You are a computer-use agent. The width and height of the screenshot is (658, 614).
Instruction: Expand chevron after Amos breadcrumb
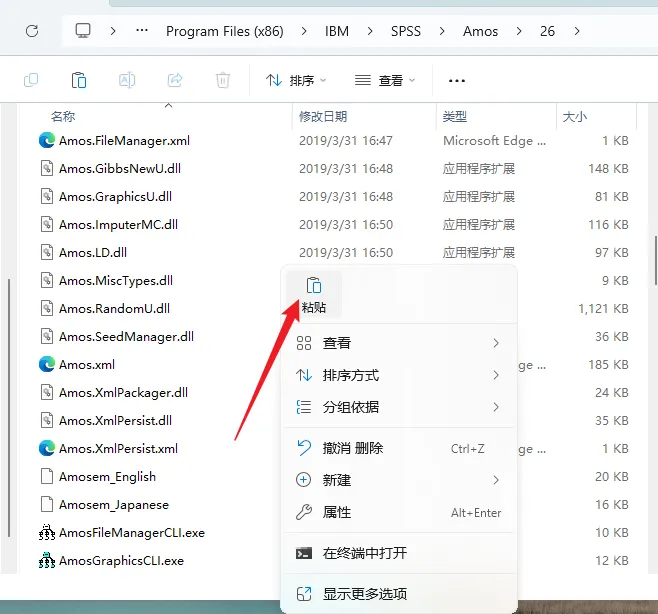pyautogui.click(x=519, y=31)
